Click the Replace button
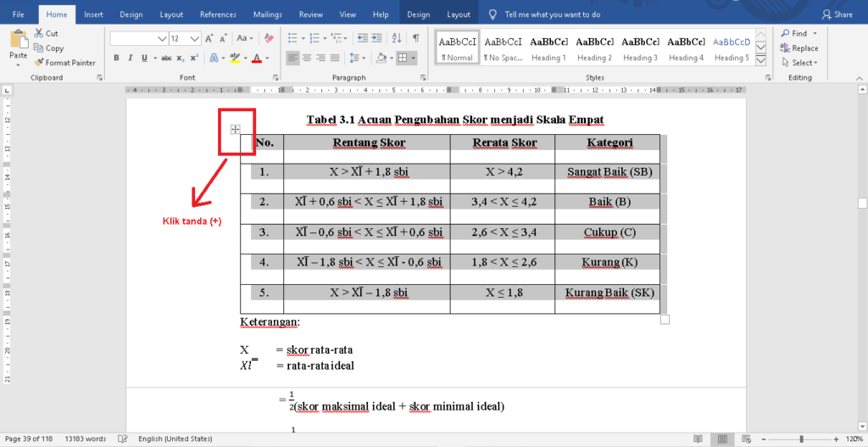The image size is (868, 447). [x=798, y=48]
